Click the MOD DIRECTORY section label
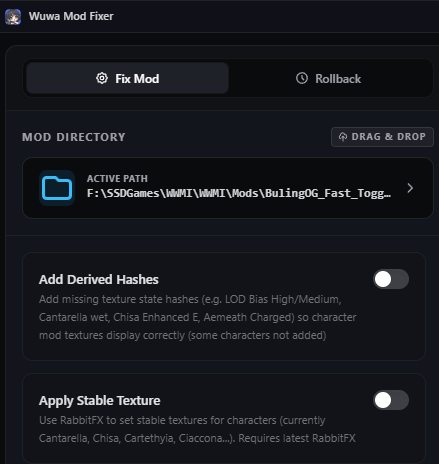Image resolution: width=439 pixels, height=464 pixels. 74,137
